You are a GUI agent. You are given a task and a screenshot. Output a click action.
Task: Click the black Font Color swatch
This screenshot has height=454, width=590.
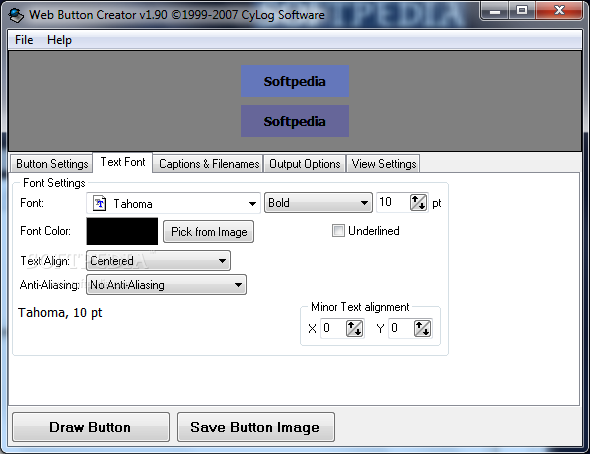pos(122,231)
